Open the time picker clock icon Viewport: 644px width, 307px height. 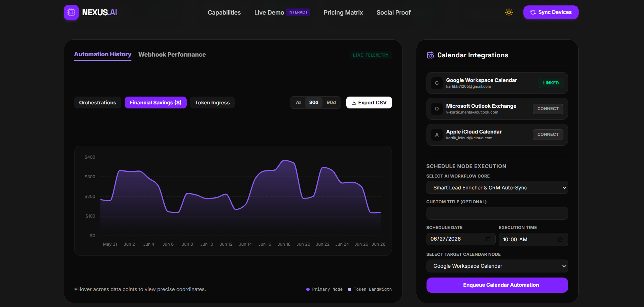coord(560,240)
